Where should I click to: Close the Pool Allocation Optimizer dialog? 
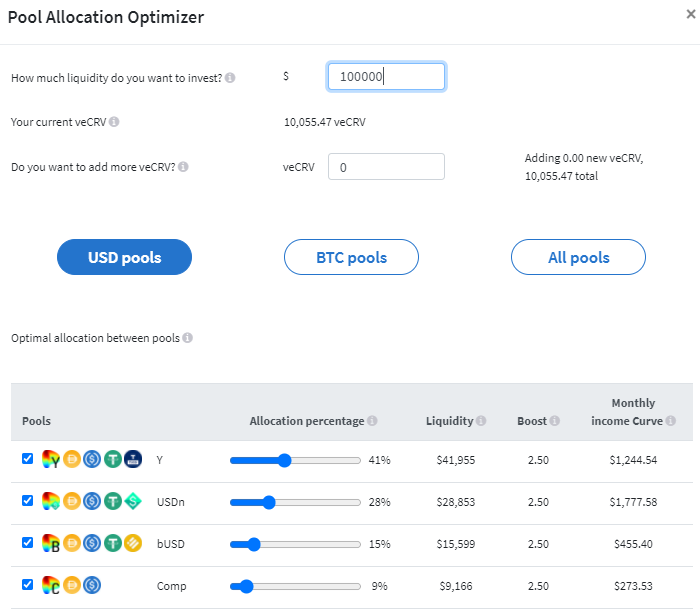click(x=691, y=14)
